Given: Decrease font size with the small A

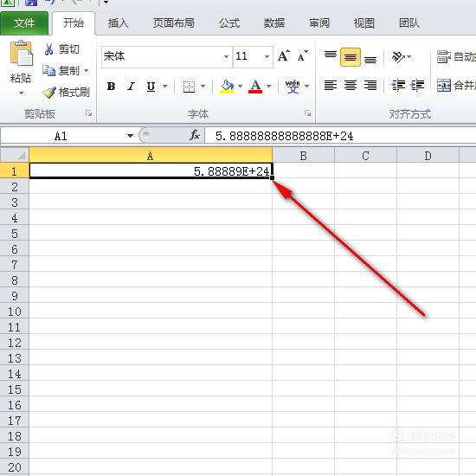Looking at the screenshot, I should [302, 56].
